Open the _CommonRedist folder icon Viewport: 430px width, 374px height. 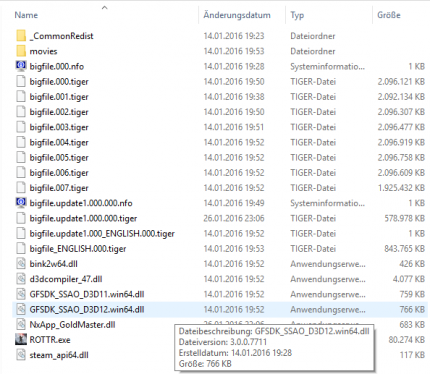[21, 36]
